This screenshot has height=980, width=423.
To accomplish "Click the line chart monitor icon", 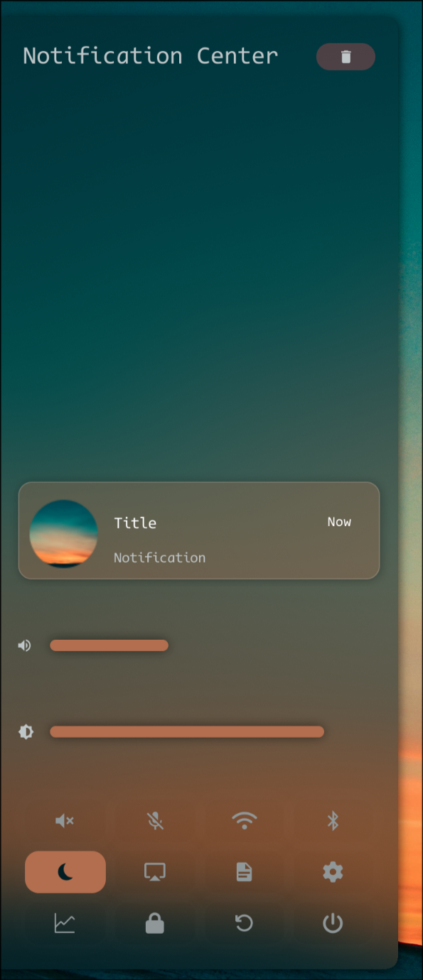I will (65, 923).
